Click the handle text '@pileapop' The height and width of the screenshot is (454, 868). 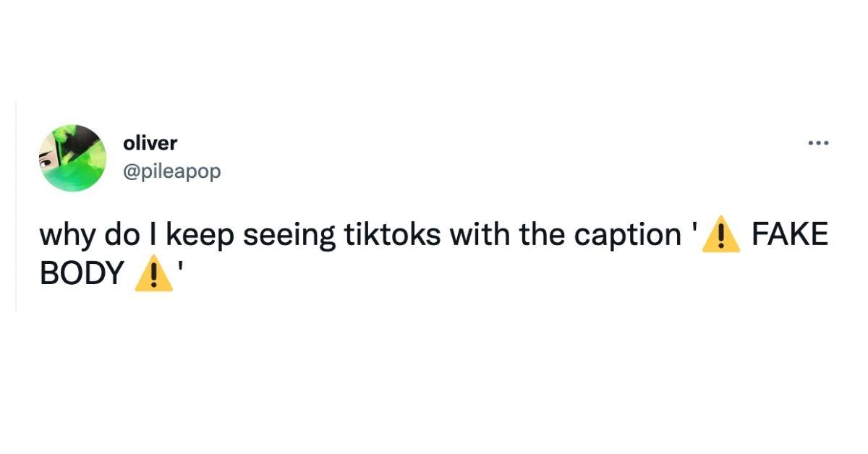[171, 171]
